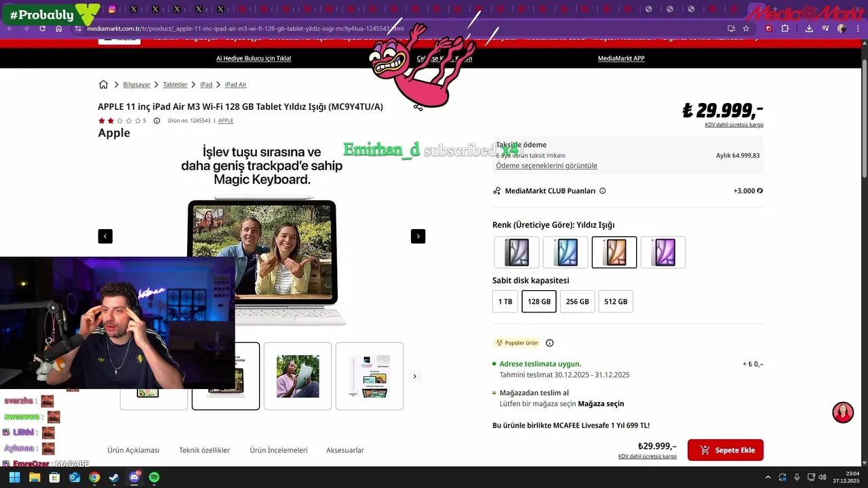Click Mağaza seçin to pick a store
Viewport: 868px width, 488px height.
[601, 403]
